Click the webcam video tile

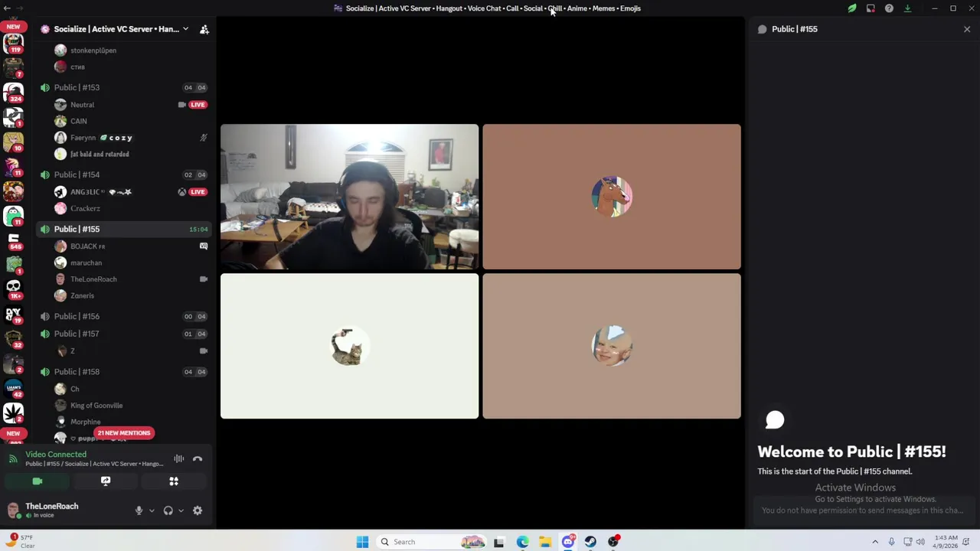pyautogui.click(x=350, y=197)
